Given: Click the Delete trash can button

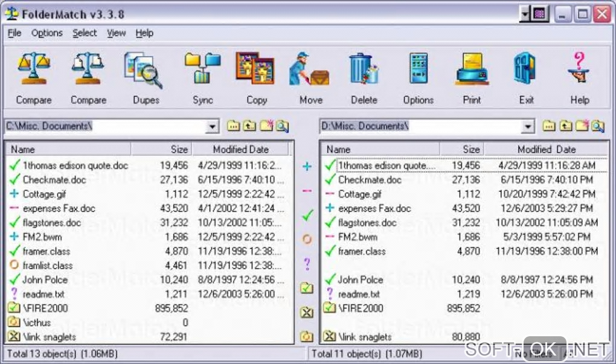Looking at the screenshot, I should click(364, 78).
